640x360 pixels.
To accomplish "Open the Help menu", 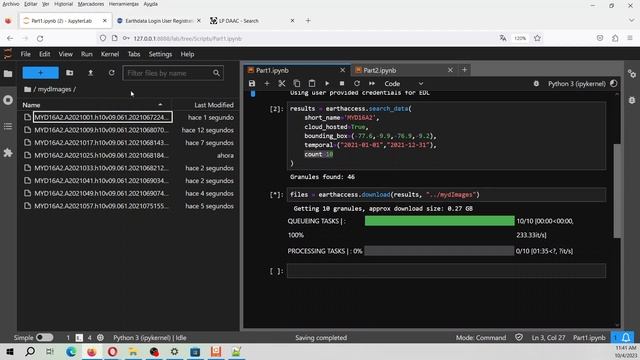I will click(187, 54).
